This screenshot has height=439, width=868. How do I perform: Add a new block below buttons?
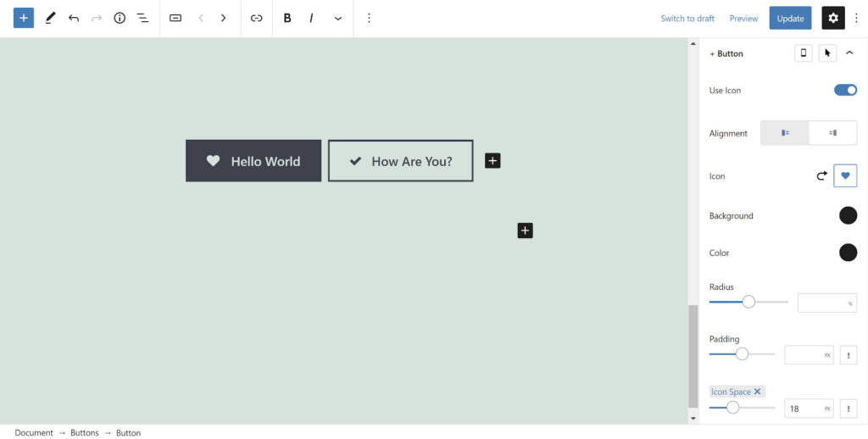pyautogui.click(x=525, y=231)
